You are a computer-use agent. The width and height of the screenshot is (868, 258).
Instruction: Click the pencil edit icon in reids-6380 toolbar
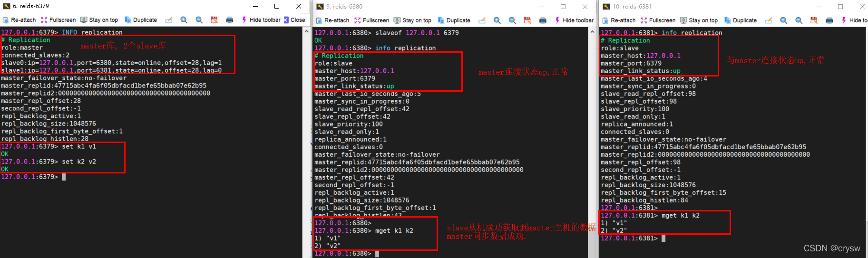point(482,20)
